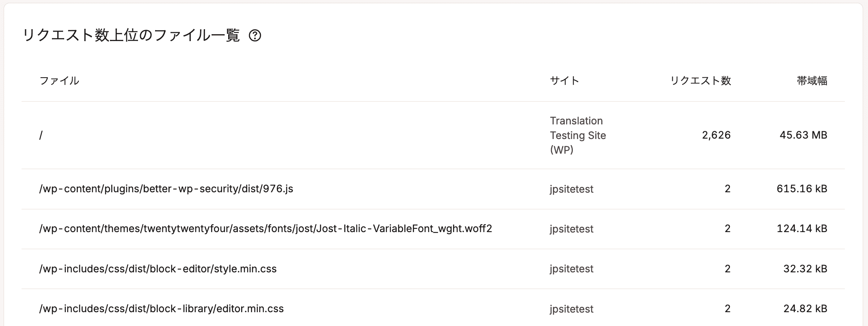The image size is (868, 326).
Task: Select jpsitetest in the style.min.css row
Action: pyautogui.click(x=572, y=269)
